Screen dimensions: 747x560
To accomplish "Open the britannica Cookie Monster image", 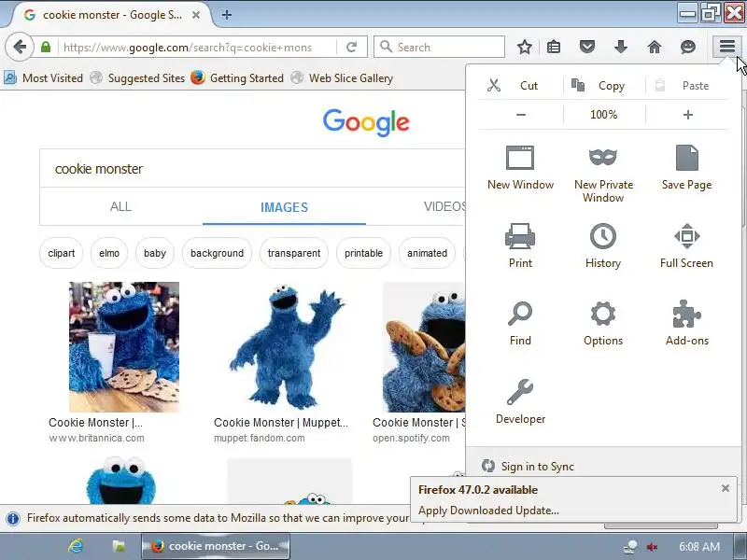I will tap(124, 346).
